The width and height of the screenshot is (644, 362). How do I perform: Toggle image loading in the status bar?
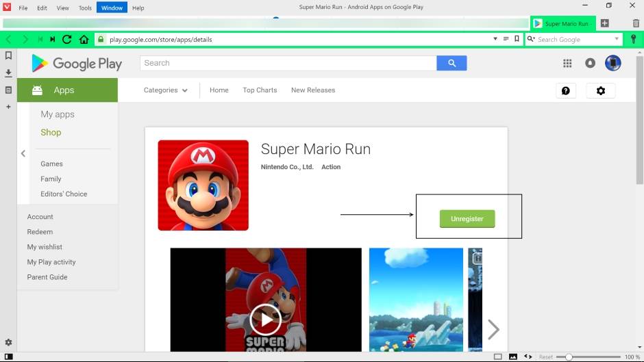(x=513, y=357)
